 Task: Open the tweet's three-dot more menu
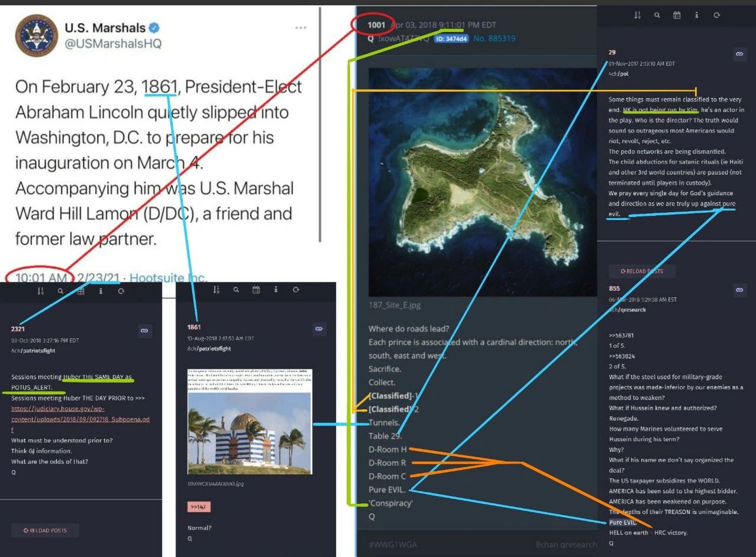tap(301, 28)
